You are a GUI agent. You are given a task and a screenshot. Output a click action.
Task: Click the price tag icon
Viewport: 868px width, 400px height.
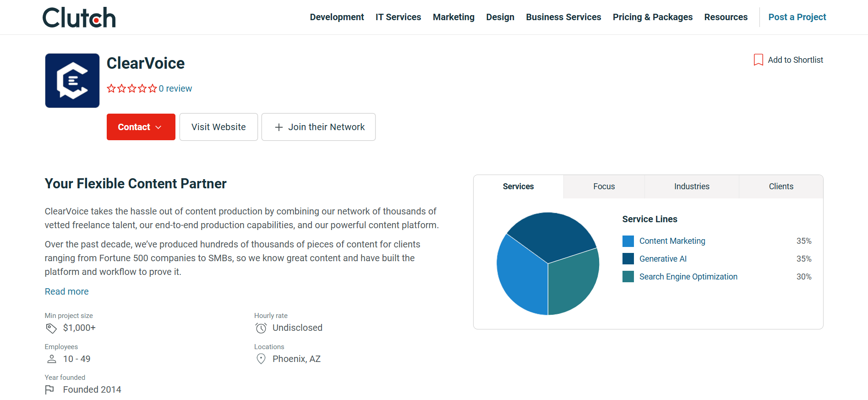(51, 328)
